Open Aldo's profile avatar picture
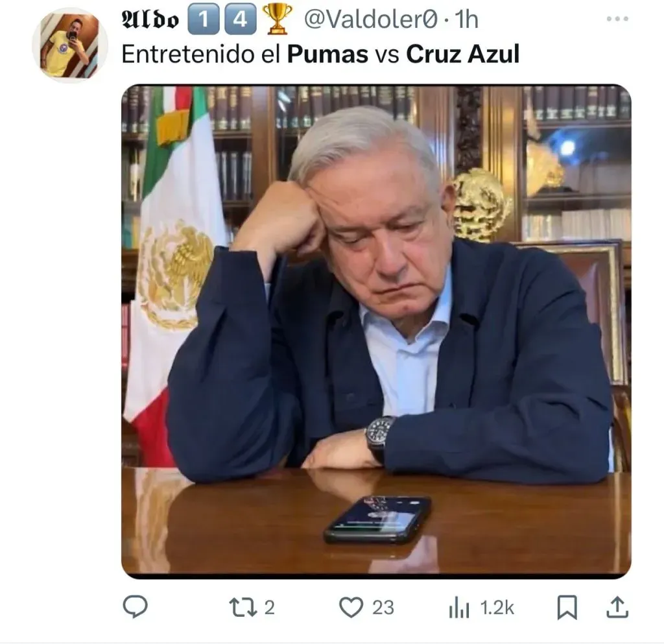This screenshot has width=664, height=644. pos(70,45)
